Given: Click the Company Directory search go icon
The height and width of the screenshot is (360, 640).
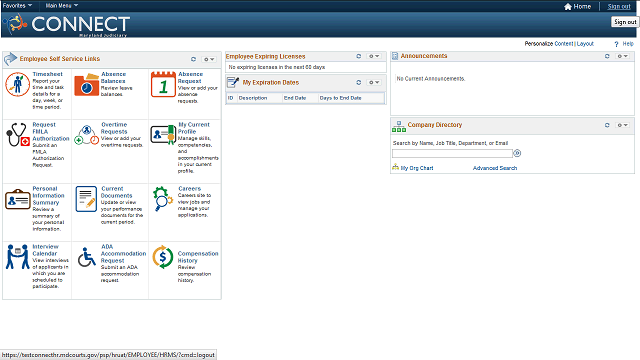Looking at the screenshot, I should point(517,153).
